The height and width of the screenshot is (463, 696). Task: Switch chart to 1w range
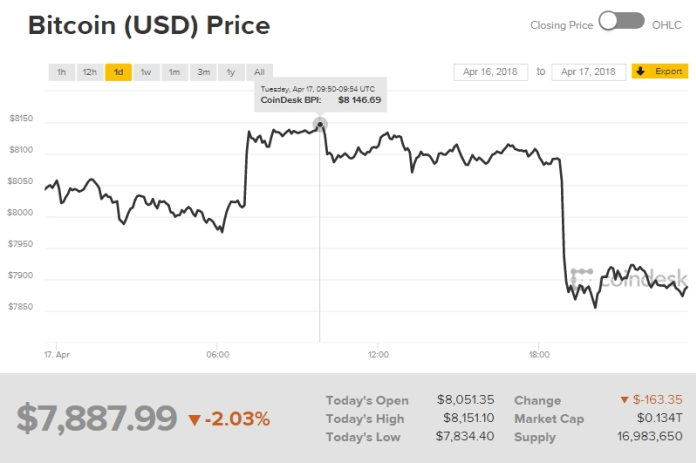(x=146, y=72)
